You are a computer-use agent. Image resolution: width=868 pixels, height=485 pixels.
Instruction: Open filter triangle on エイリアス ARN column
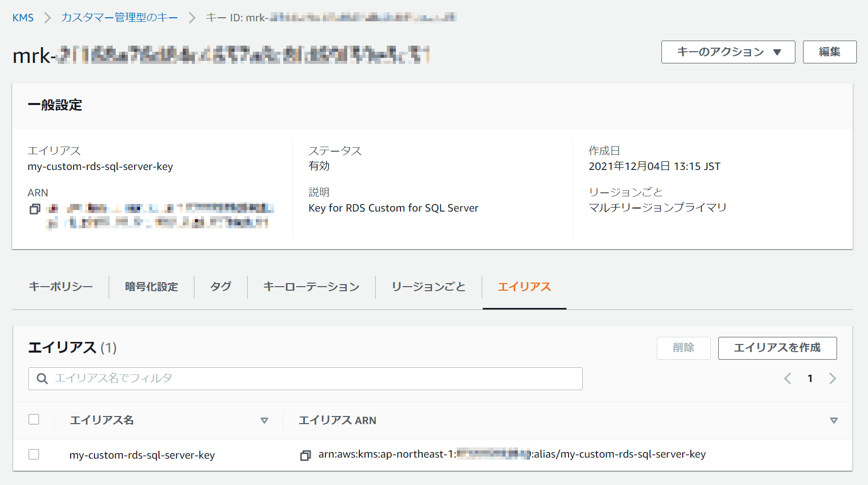tap(834, 420)
